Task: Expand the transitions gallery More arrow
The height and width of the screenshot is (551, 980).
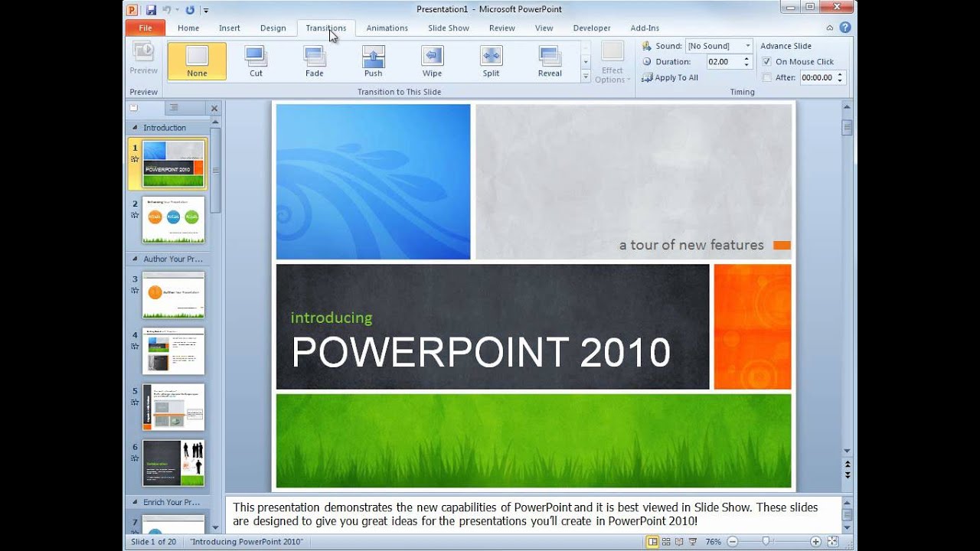Action: tap(586, 77)
